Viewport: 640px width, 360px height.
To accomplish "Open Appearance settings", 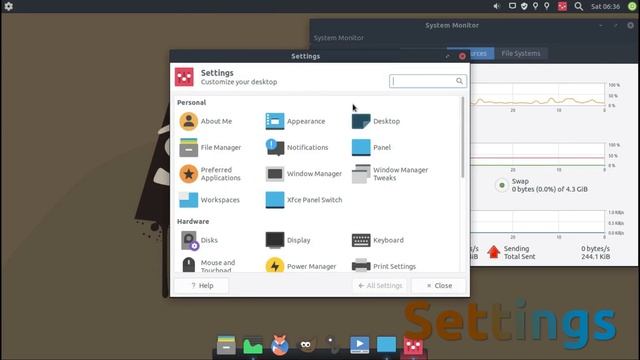I will coord(295,121).
